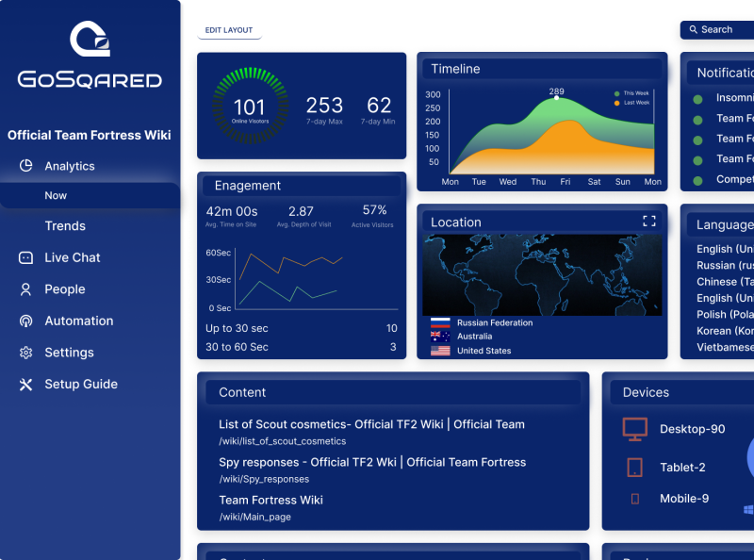Click the Edit Layout button
Image resolution: width=754 pixels, height=560 pixels.
click(228, 29)
